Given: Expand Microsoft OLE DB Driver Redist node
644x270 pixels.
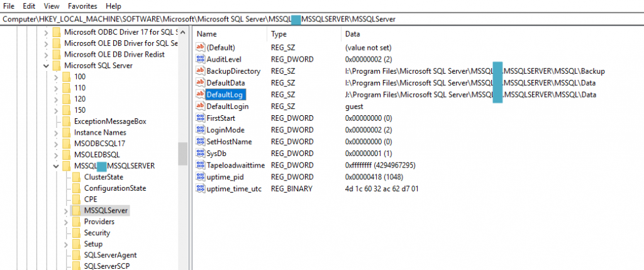Looking at the screenshot, I should pos(46,54).
